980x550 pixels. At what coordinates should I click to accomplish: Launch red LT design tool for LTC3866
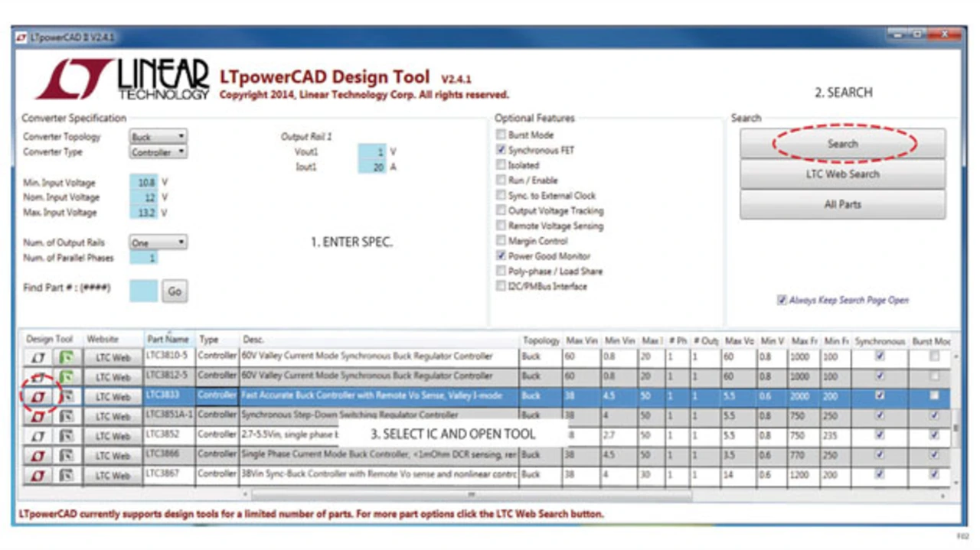coord(38,456)
